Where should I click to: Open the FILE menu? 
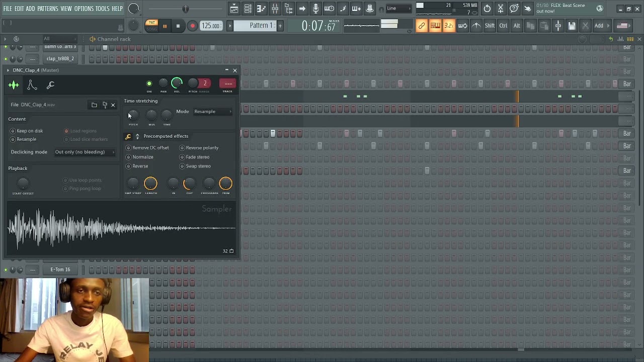[8, 9]
